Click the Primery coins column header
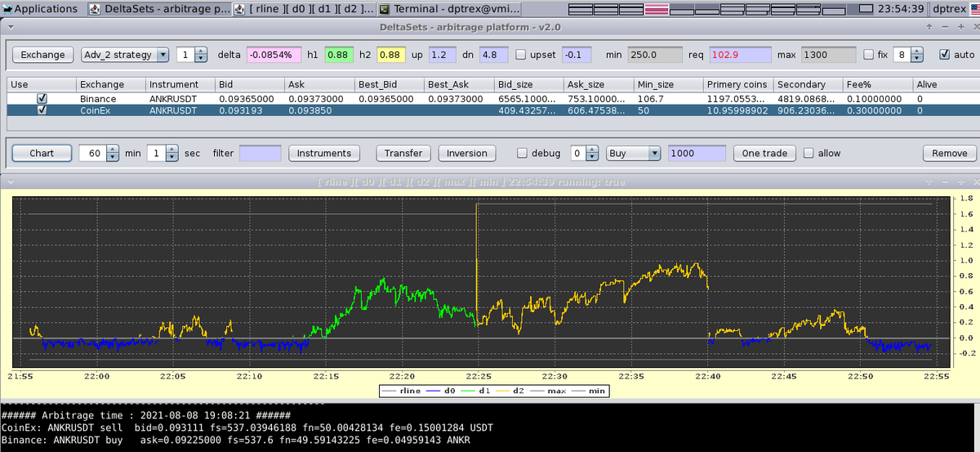This screenshot has height=452, width=980. click(x=739, y=84)
